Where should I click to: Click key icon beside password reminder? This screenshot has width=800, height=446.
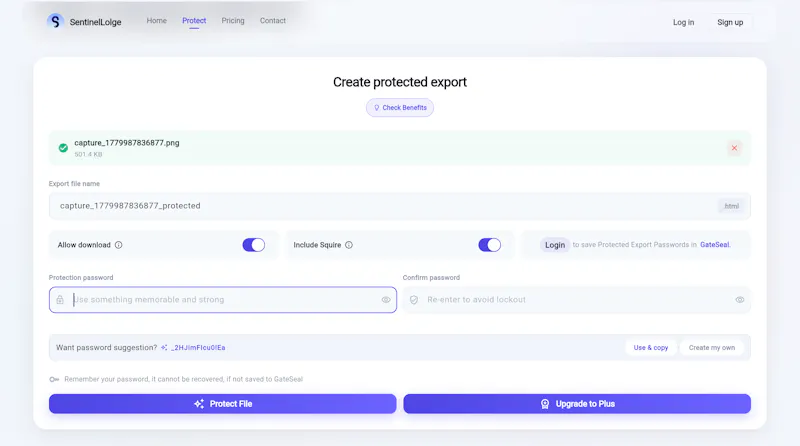[54, 379]
